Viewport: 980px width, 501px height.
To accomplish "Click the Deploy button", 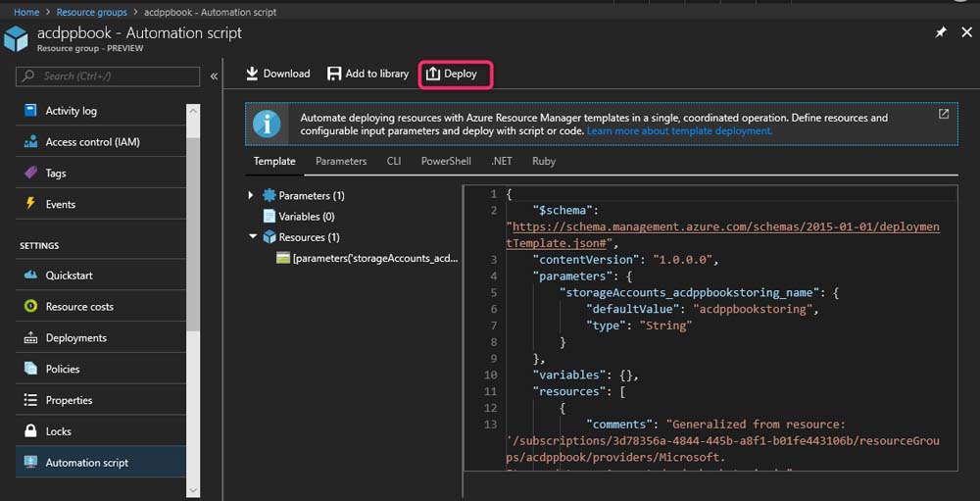I will pyautogui.click(x=454, y=74).
